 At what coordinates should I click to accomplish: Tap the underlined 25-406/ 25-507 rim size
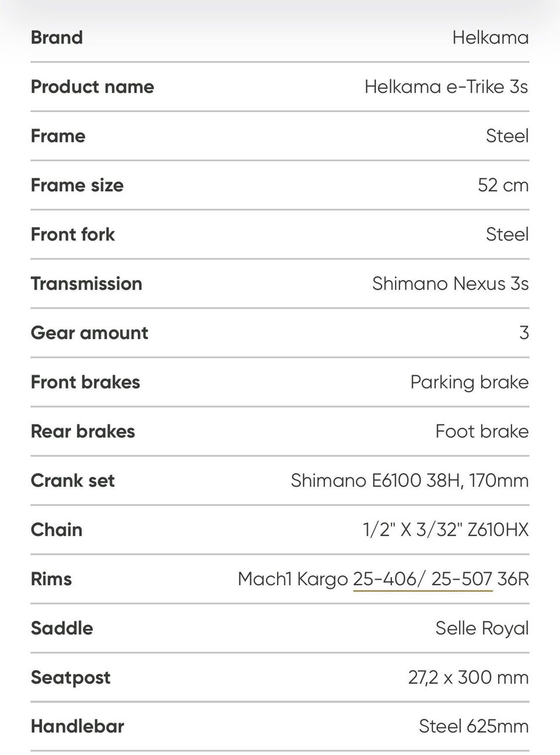423,579
